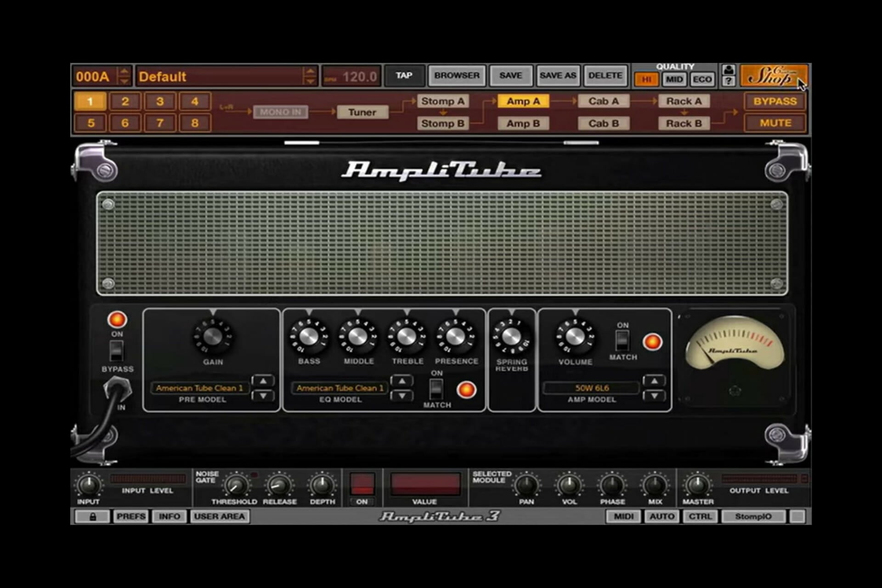The width and height of the screenshot is (882, 588).
Task: Click the question mark help icon
Action: [x=728, y=81]
